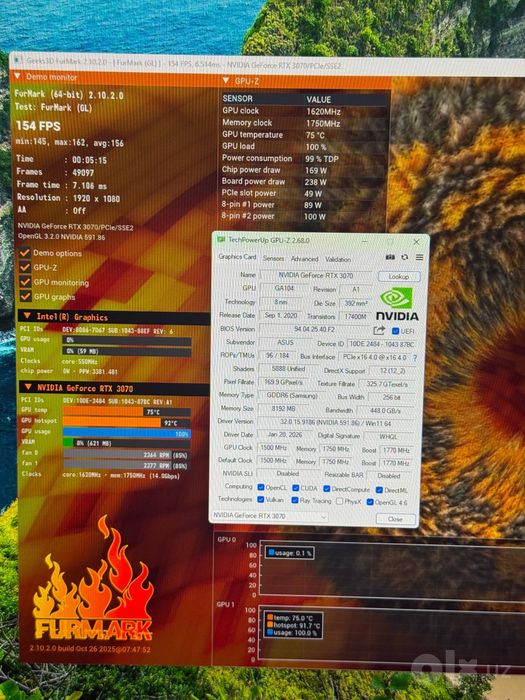Image resolution: width=525 pixels, height=700 pixels.
Task: Toggle the GPU-Z checkbox in FurMark
Action: (25, 267)
